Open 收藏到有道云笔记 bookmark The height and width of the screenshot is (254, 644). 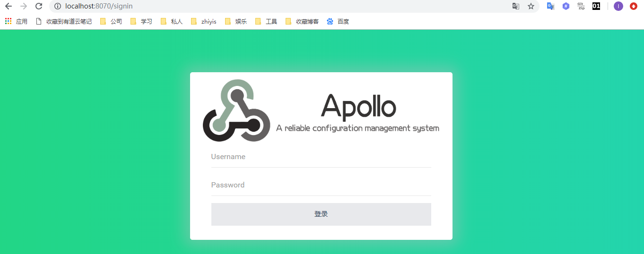pos(64,21)
